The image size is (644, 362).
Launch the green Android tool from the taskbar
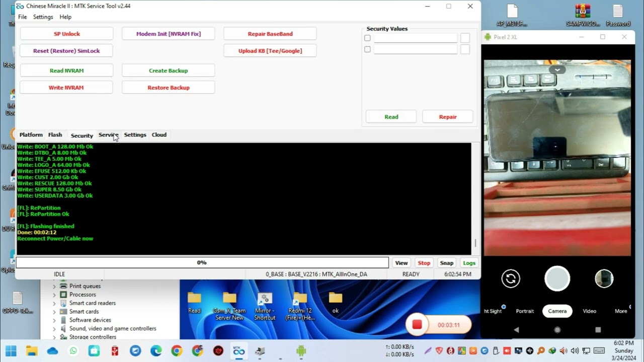(300, 351)
